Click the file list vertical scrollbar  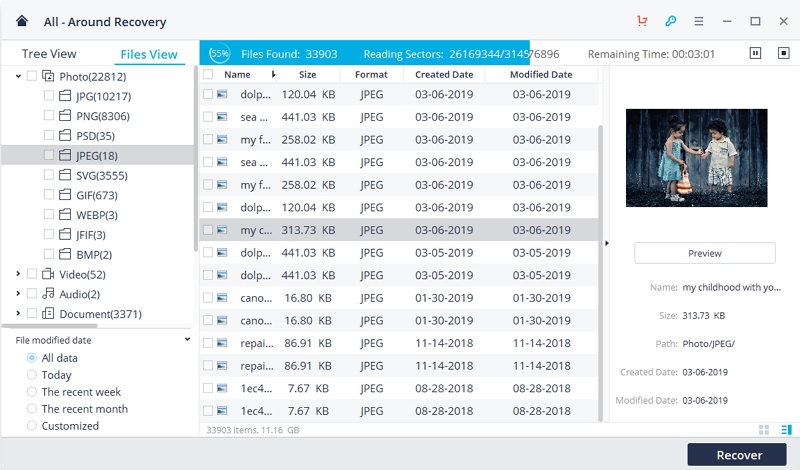[601, 273]
